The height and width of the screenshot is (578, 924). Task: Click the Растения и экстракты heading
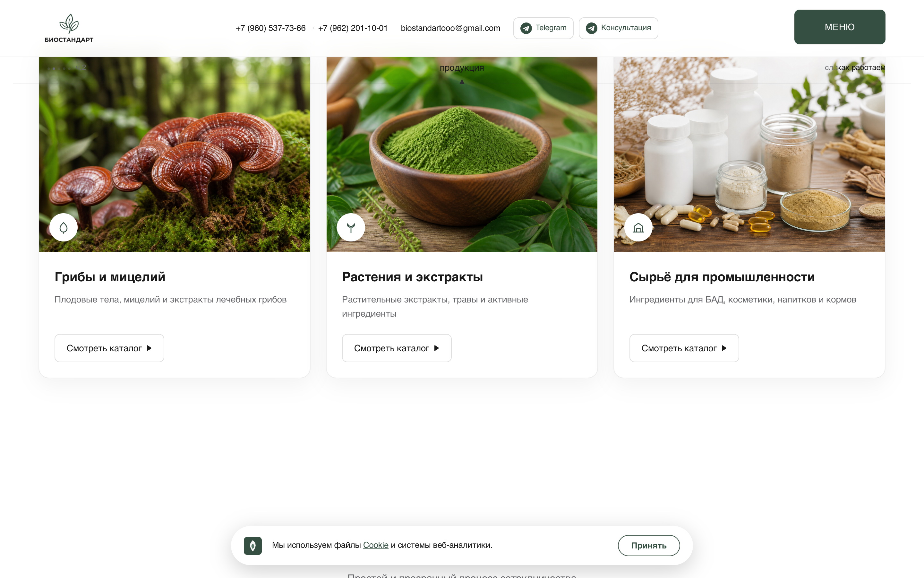[x=412, y=277]
